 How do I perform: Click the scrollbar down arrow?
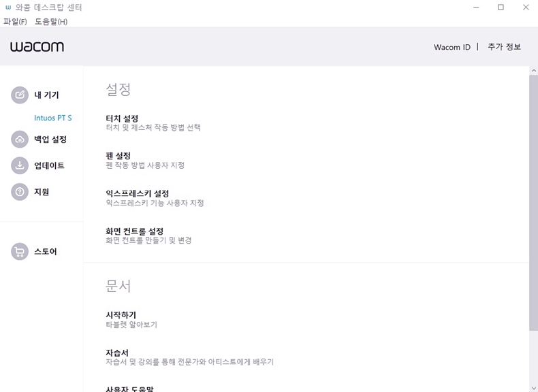click(x=533, y=388)
